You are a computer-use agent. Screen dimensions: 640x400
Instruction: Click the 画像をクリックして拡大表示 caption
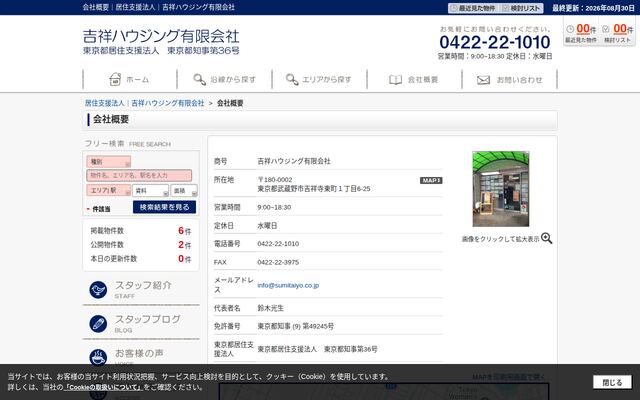pos(500,239)
